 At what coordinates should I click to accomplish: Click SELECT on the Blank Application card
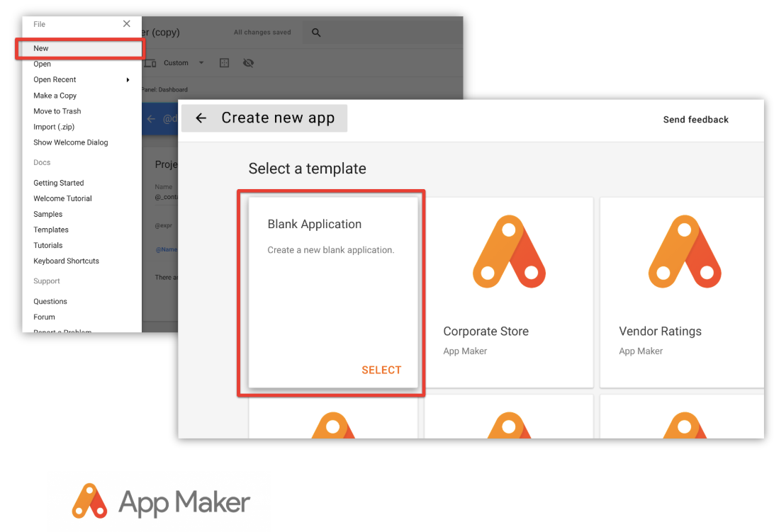coord(381,370)
